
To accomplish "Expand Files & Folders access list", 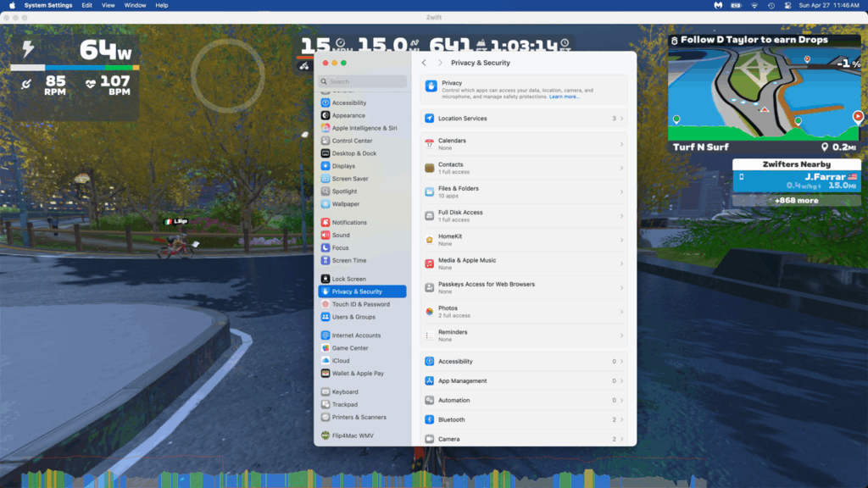I will [524, 192].
